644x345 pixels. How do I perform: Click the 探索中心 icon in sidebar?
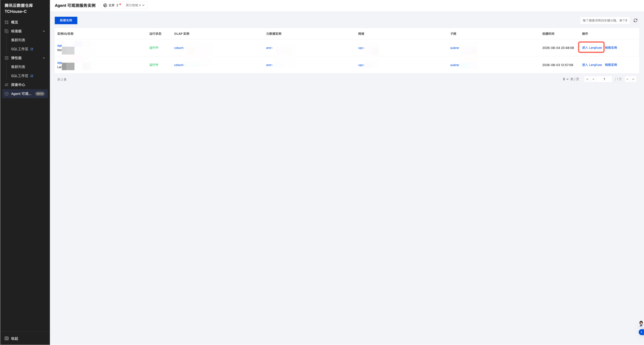point(7,85)
